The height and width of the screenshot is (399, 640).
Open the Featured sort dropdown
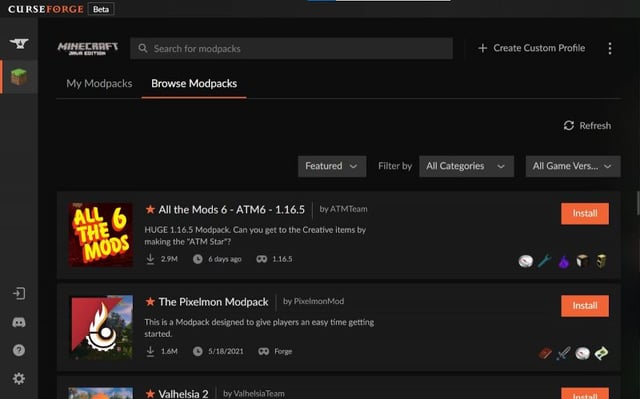pos(332,166)
